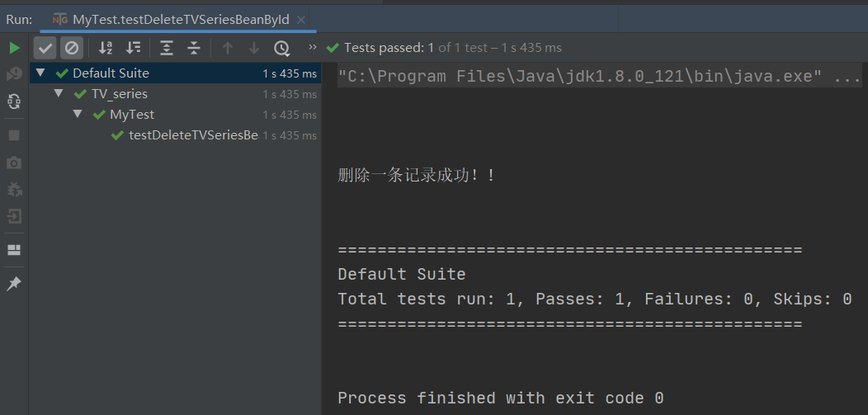Pin the Run tab with pin icon
This screenshot has height=415, width=868.
14,284
